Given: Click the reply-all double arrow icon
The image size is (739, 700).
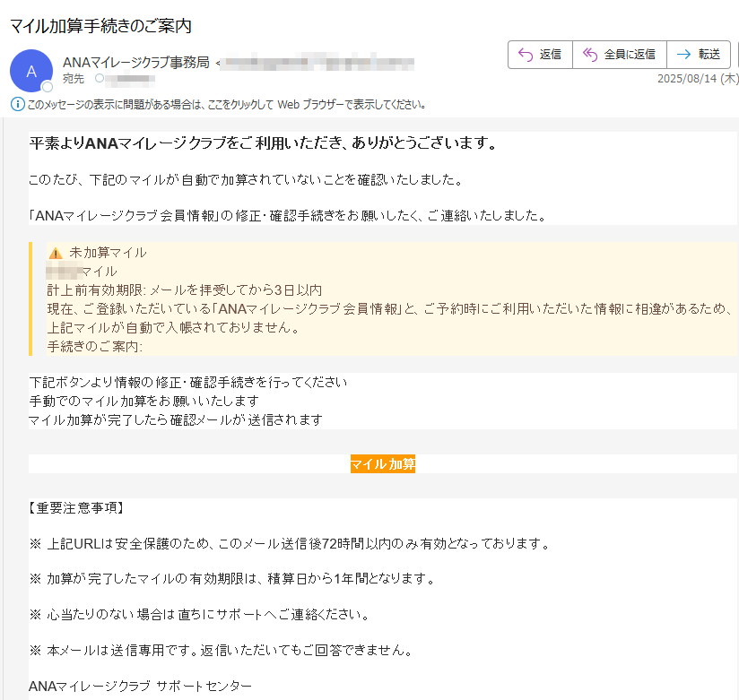Looking at the screenshot, I should pos(590,55).
